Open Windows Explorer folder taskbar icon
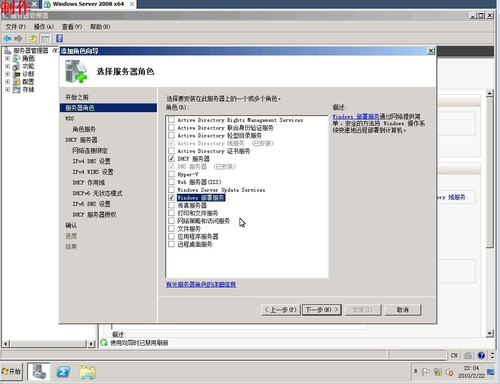Image resolution: width=500 pixels, height=384 pixels. (x=87, y=372)
